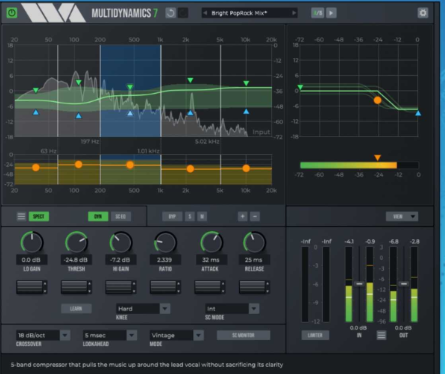Switch A/B comparison buffer

pos(317,13)
